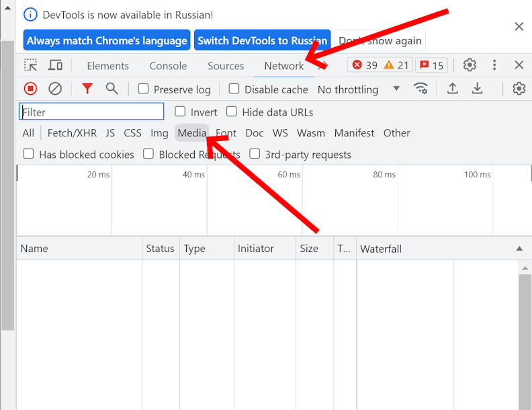The width and height of the screenshot is (532, 410).
Task: Click Always match Chrome's language button
Action: (107, 40)
